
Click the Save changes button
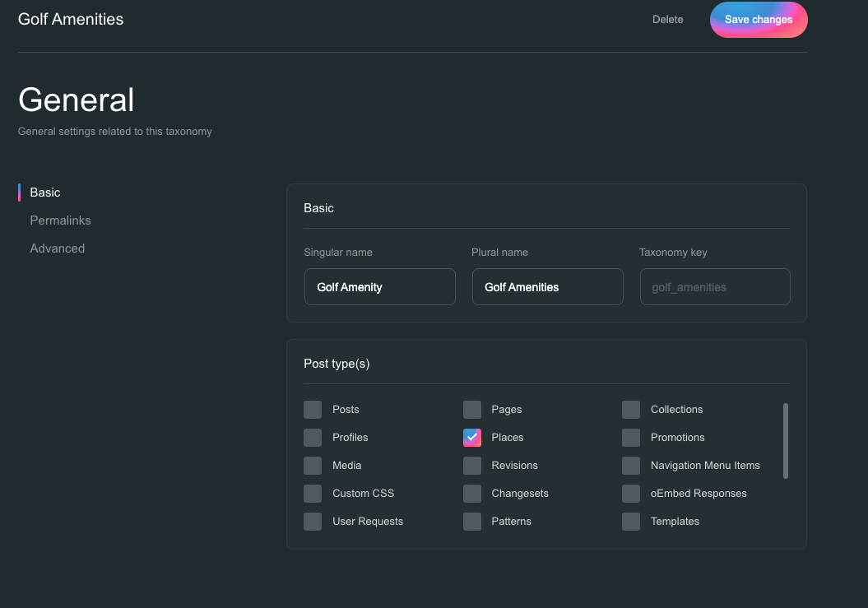(x=758, y=20)
